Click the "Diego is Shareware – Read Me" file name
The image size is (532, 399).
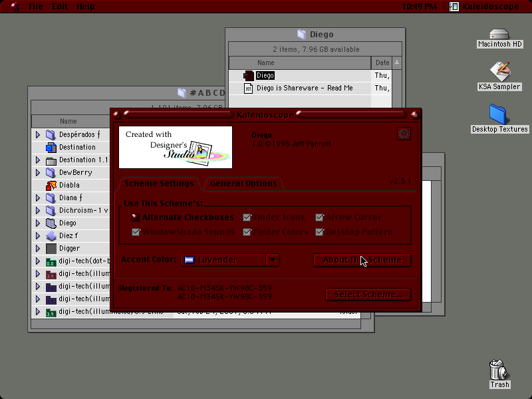(305, 88)
